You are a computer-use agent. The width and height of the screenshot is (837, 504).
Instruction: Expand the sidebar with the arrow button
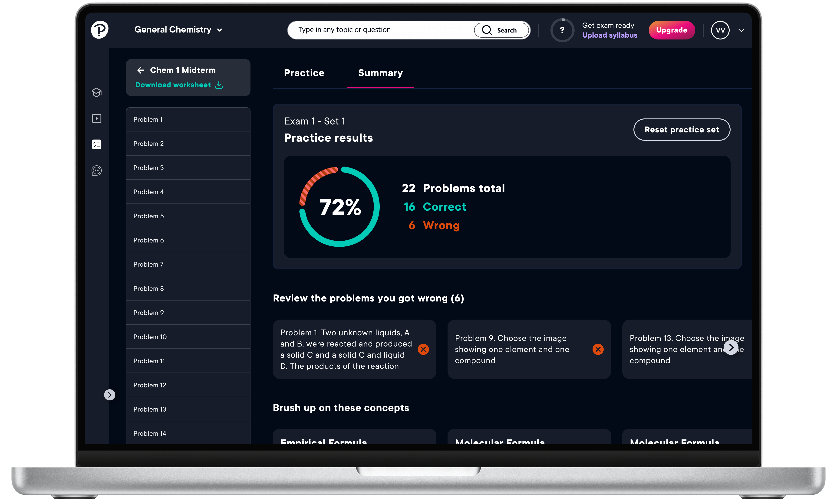click(x=109, y=395)
